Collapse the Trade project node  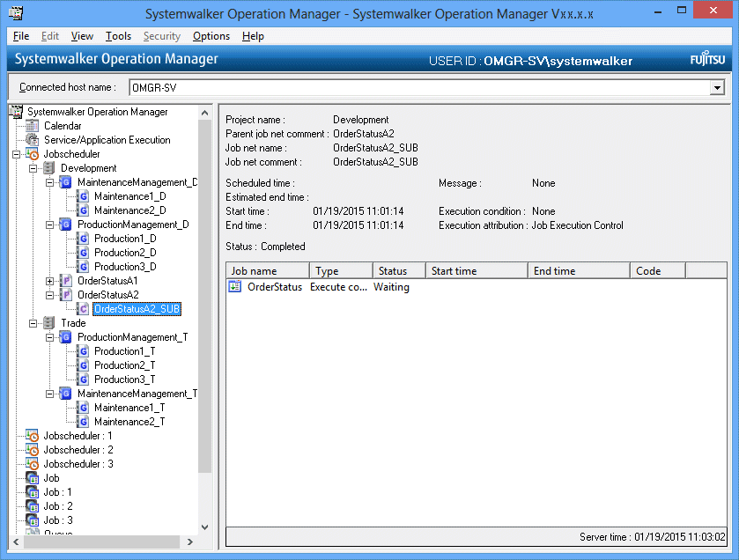tap(33, 323)
